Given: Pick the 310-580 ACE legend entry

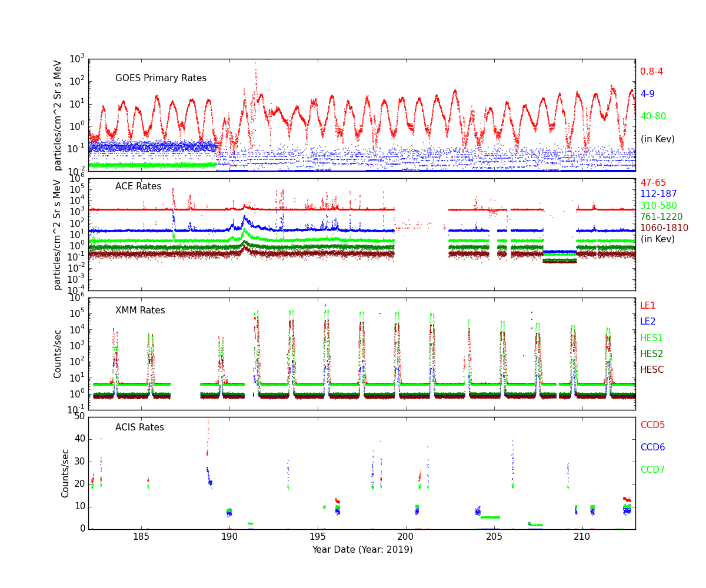Looking at the screenshot, I should coord(658,206).
